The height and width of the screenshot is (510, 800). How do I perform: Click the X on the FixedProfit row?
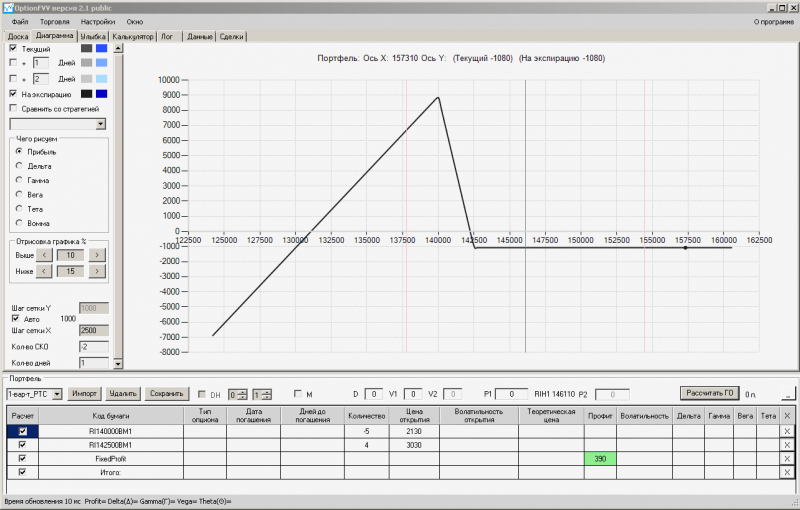coord(787,458)
